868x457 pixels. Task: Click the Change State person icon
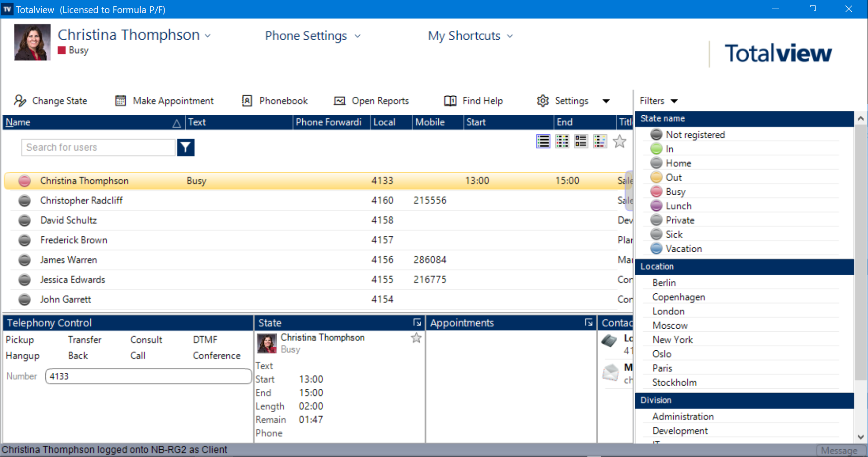[x=20, y=100]
